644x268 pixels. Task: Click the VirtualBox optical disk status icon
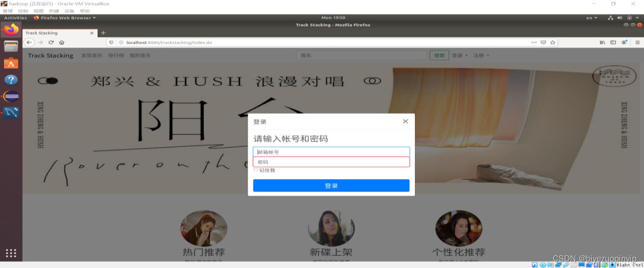tap(543, 265)
